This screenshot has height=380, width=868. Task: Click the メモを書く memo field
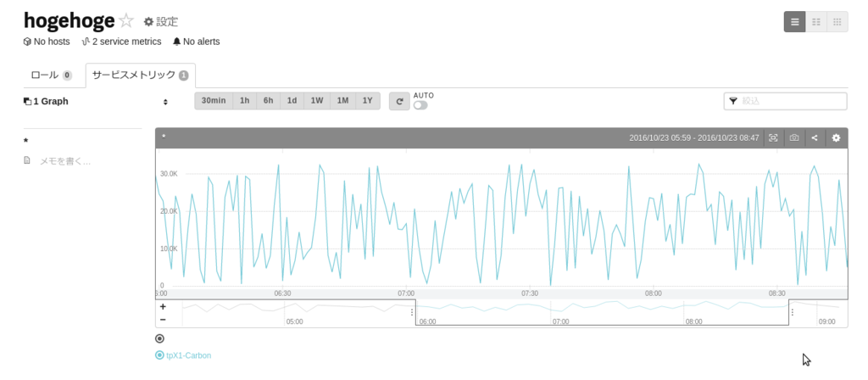(x=64, y=161)
